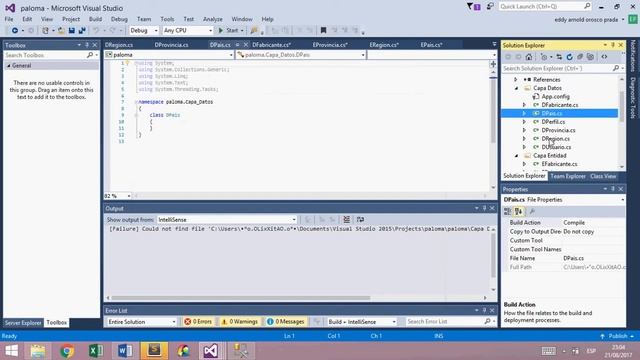Switch to the DFabricante.cs tab
The height and width of the screenshot is (360, 640).
pos(271,45)
